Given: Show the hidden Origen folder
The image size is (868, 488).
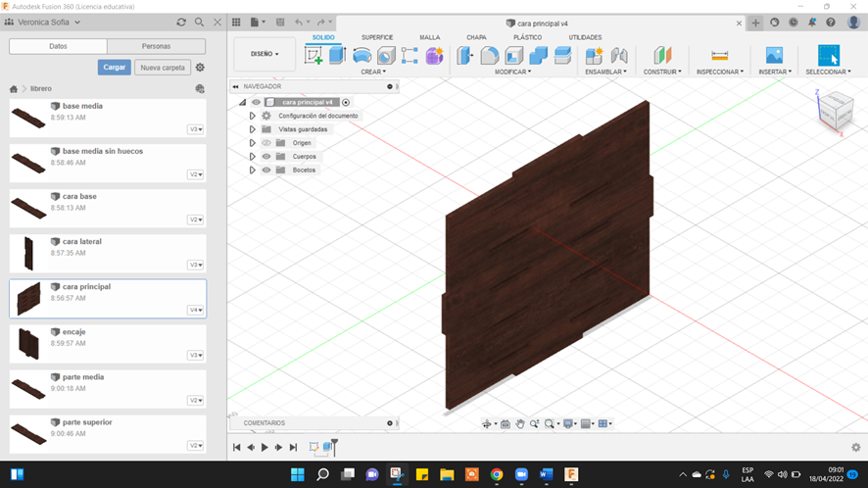Looking at the screenshot, I should 265,143.
